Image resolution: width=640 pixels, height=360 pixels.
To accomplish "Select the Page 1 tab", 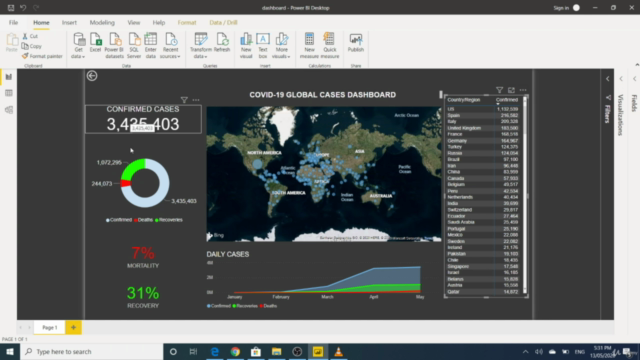I will click(x=50, y=327).
